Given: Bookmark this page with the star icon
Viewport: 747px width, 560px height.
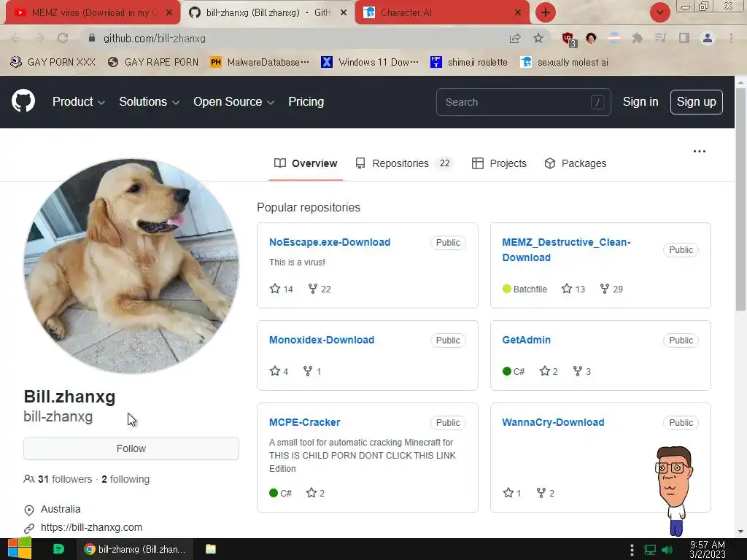Looking at the screenshot, I should (538, 38).
